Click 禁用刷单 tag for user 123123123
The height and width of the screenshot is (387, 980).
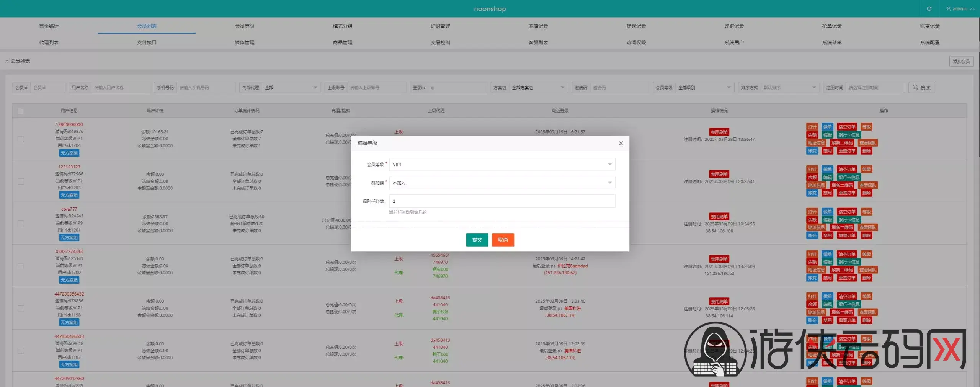pos(719,174)
